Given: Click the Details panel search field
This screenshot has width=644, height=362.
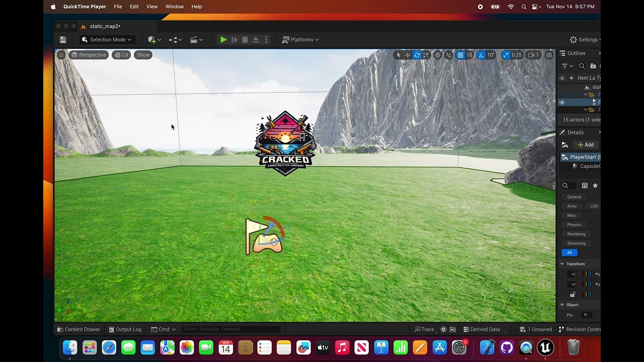Looking at the screenshot, I should click(x=569, y=186).
